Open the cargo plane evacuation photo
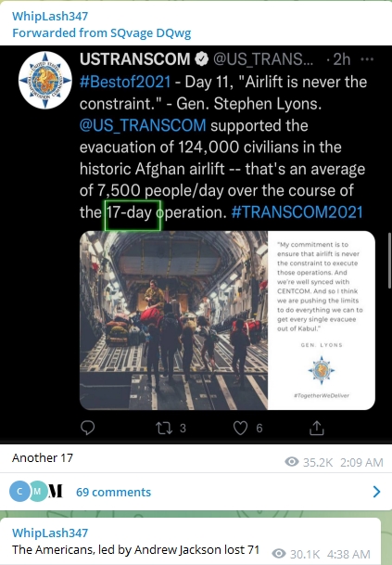 coord(173,320)
